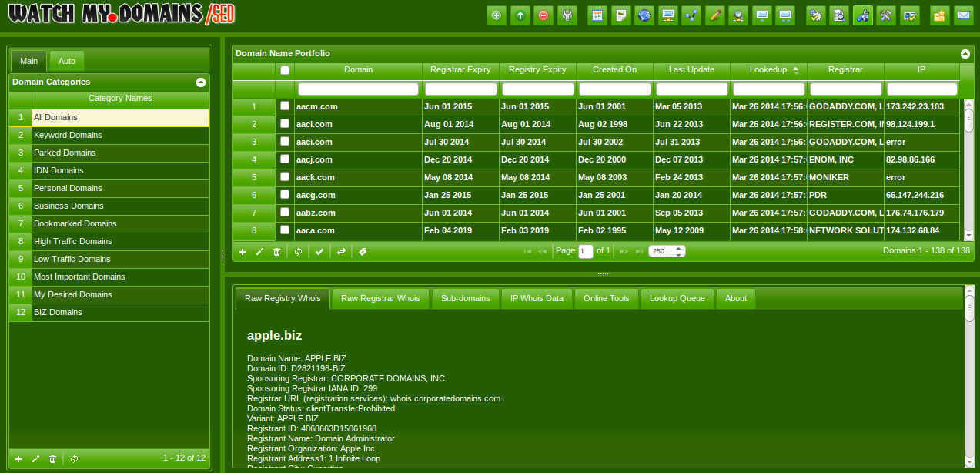Click the checklist card icon in top toolbar
This screenshot has height=473, width=980.
[910, 15]
